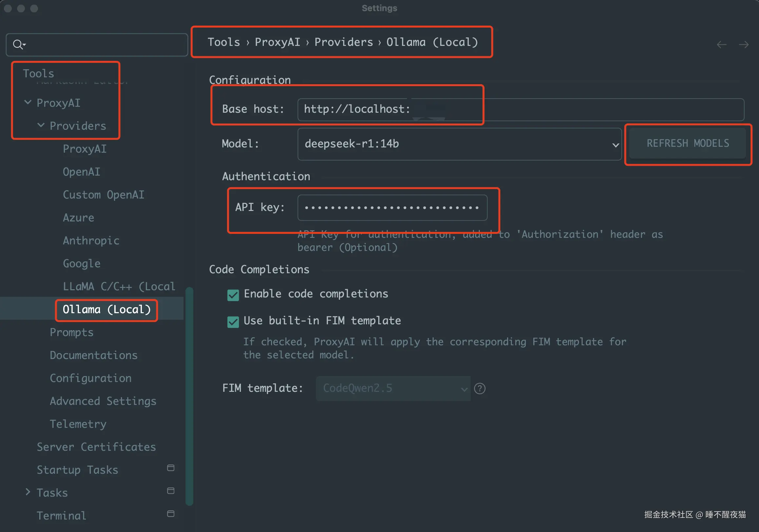This screenshot has width=759, height=532.
Task: Click the project-level icon beside Startup Tasks
Action: 170,468
